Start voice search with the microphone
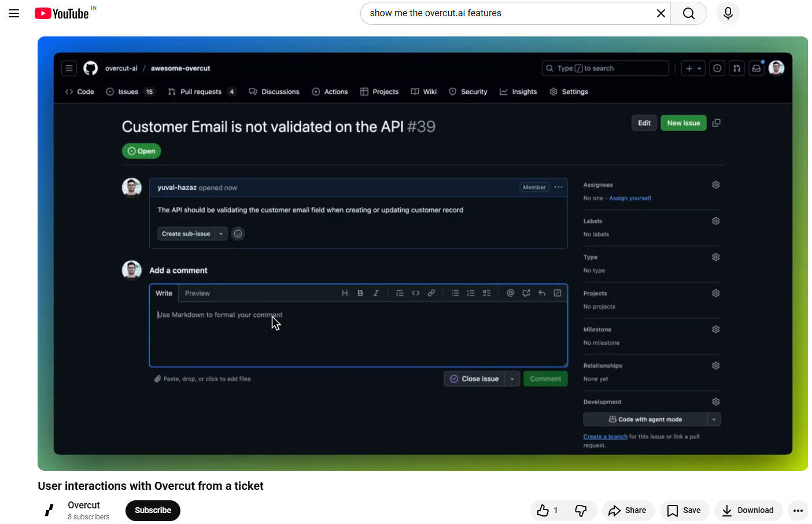The width and height of the screenshot is (812, 524). tap(728, 13)
